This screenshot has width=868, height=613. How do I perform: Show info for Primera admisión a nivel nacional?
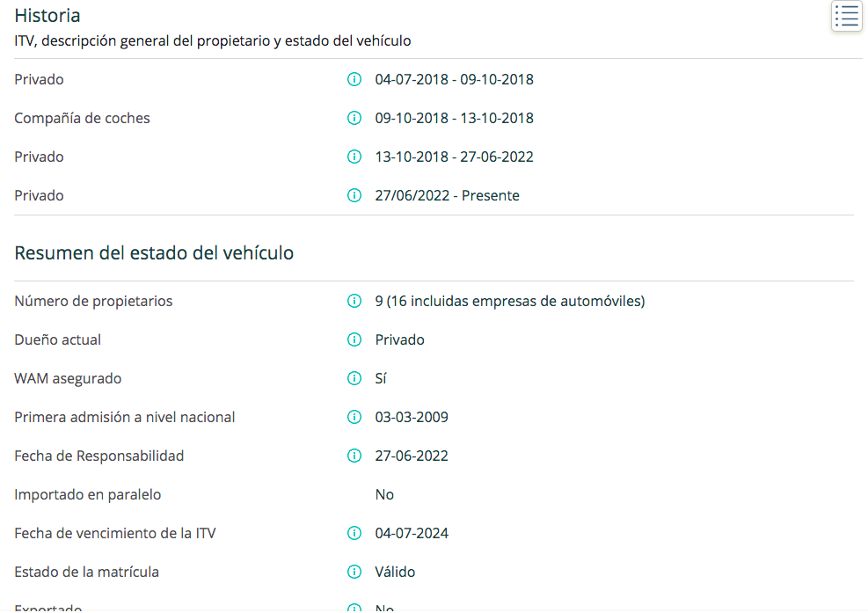[x=354, y=417]
